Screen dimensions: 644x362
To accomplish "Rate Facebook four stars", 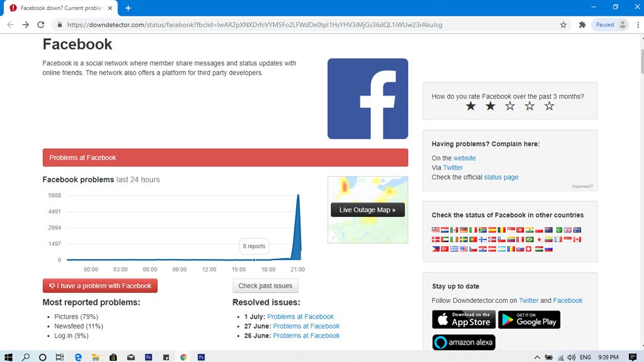I will 530,106.
